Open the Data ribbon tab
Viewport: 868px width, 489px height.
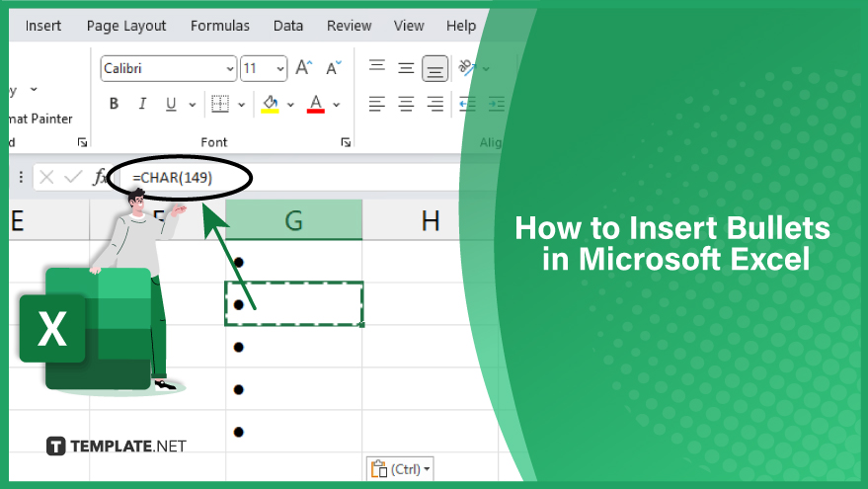288,26
